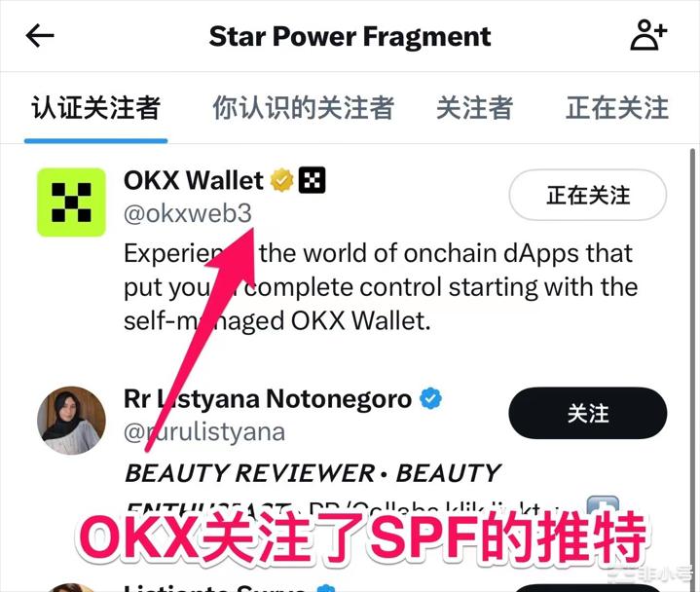700x592 pixels.
Task: Open the Rr Listyana Notonegoro display name
Action: pyautogui.click(x=268, y=398)
